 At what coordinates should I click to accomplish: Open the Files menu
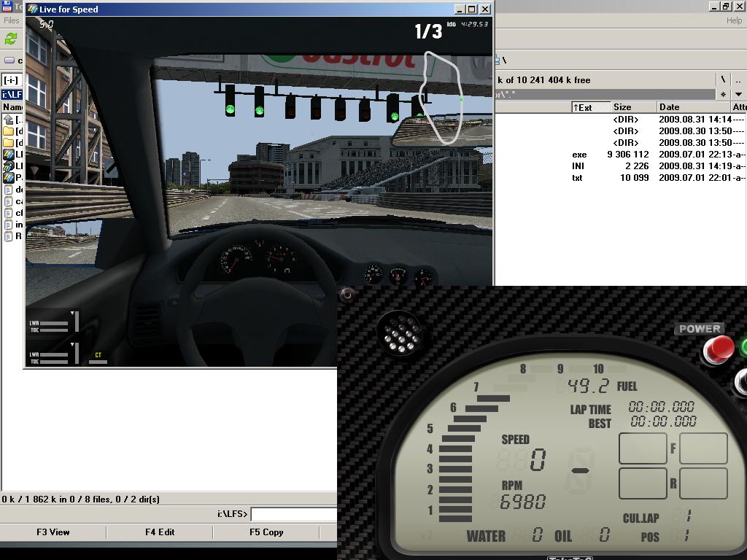pos(12,20)
